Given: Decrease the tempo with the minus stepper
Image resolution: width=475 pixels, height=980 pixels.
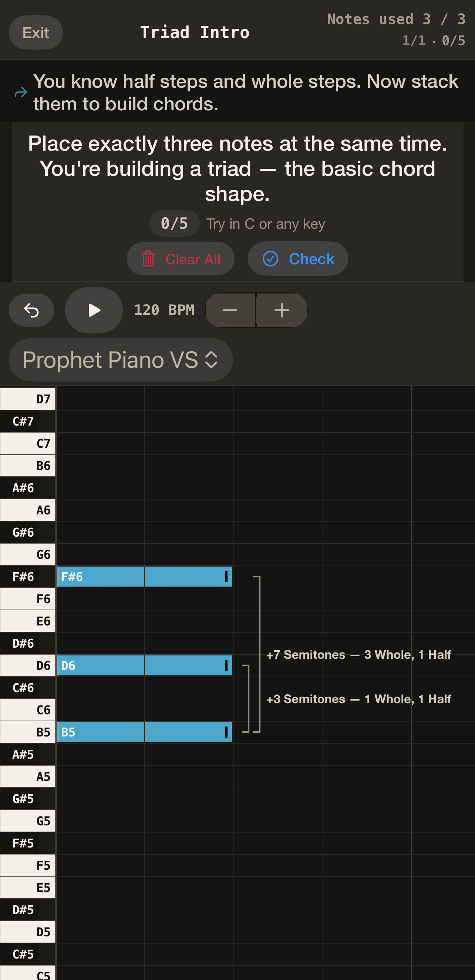Looking at the screenshot, I should pos(230,310).
